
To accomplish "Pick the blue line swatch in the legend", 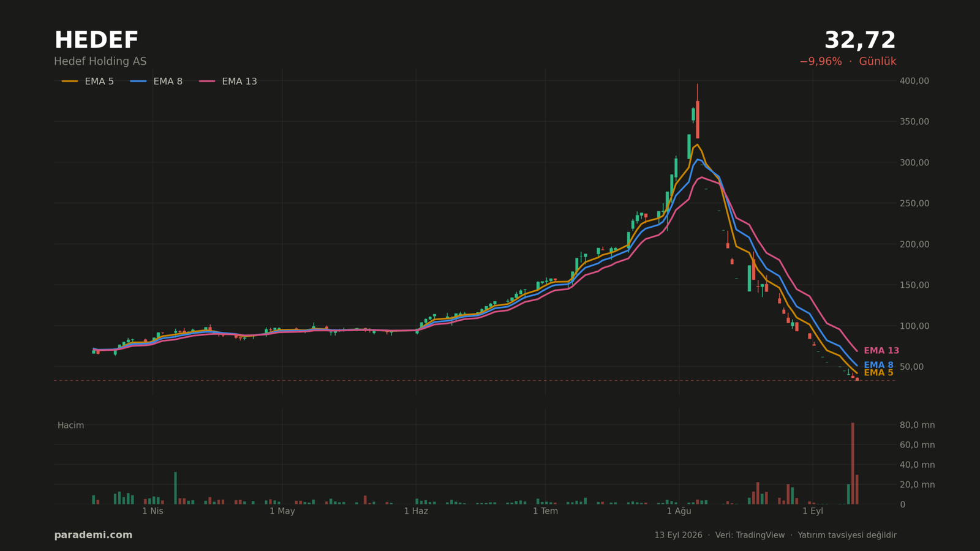I will (138, 81).
